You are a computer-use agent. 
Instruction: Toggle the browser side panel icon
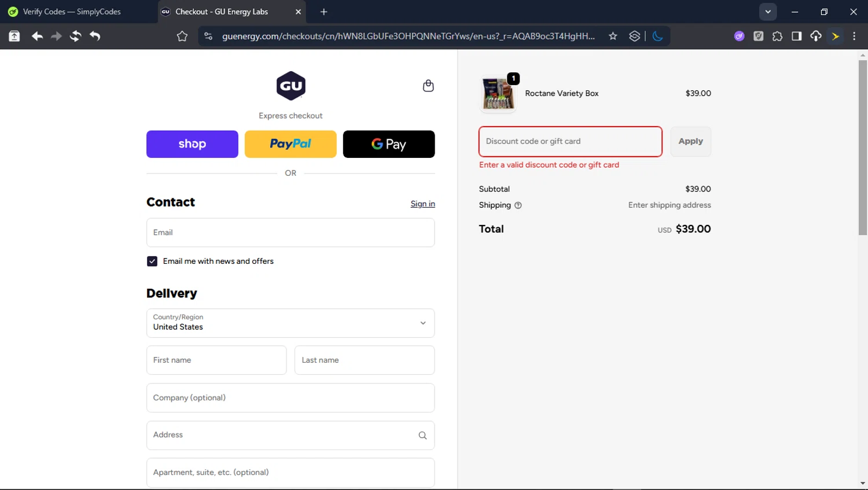tap(796, 36)
